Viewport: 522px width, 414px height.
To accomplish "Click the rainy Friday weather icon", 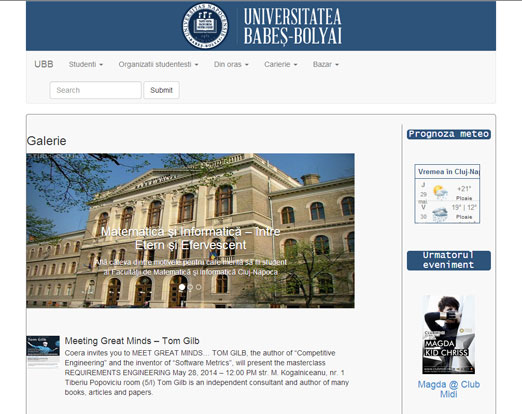I will pyautogui.click(x=439, y=213).
